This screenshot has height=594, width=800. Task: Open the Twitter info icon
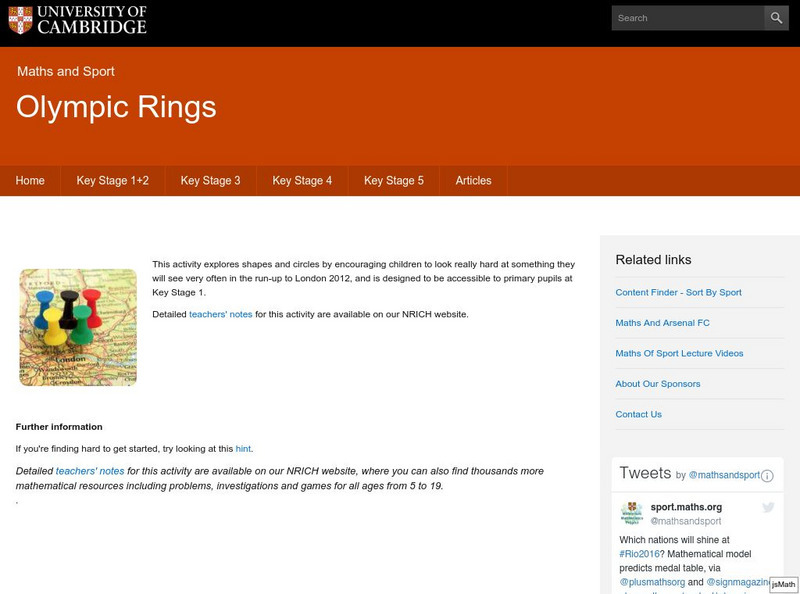tap(767, 476)
